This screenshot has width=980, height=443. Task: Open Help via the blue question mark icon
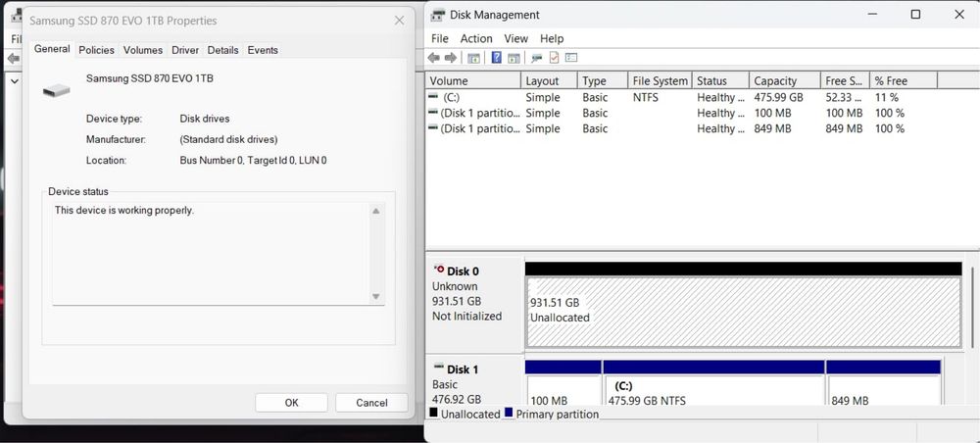(496, 58)
